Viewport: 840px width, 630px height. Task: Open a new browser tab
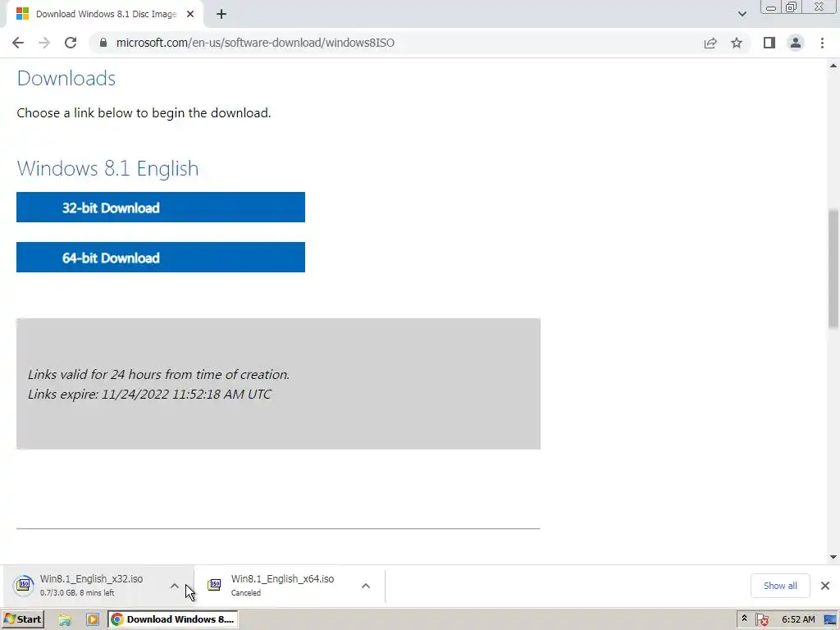(x=221, y=15)
